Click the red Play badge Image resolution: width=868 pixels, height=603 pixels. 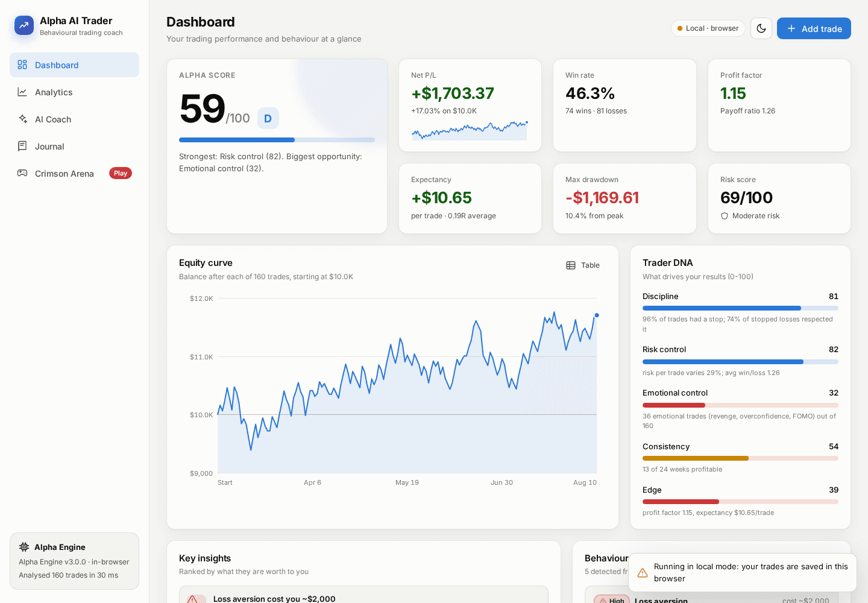tap(121, 174)
